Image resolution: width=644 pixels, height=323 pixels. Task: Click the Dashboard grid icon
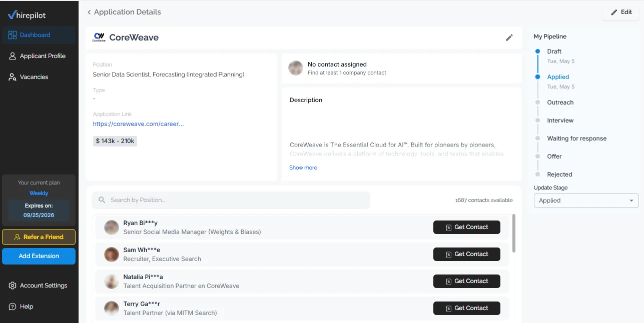click(x=13, y=35)
